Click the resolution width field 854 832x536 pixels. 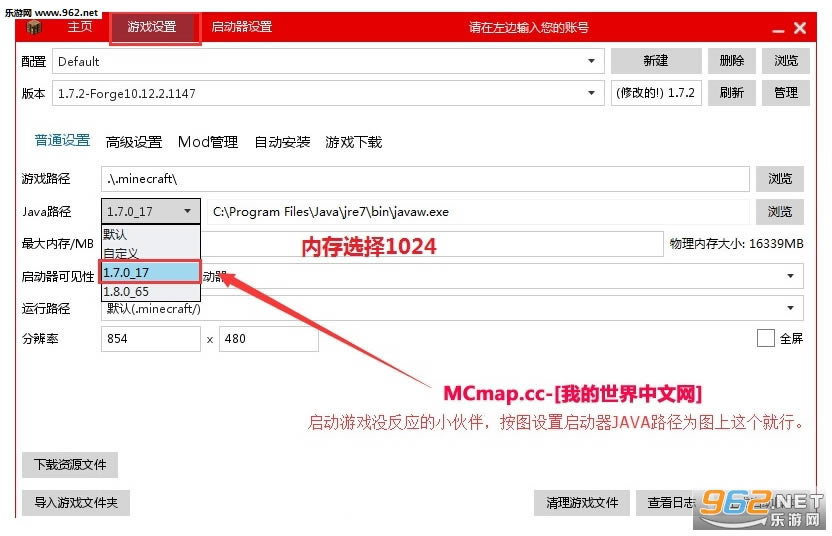click(x=150, y=339)
